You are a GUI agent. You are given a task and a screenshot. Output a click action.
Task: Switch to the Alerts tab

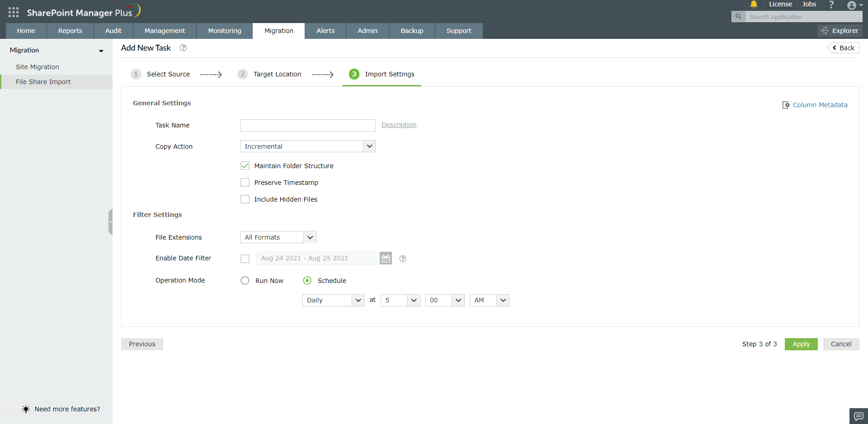pos(325,31)
